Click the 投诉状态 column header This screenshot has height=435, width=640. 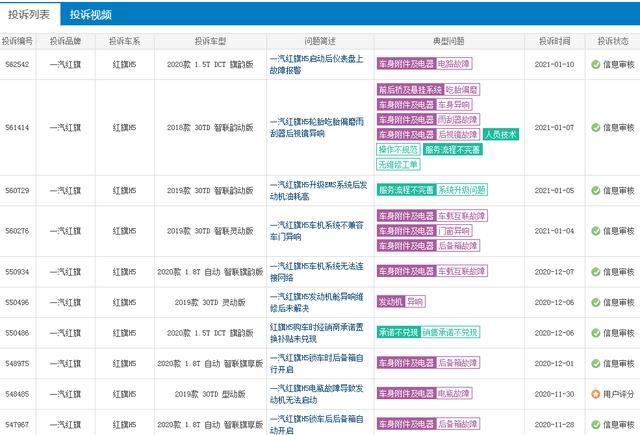tap(613, 41)
